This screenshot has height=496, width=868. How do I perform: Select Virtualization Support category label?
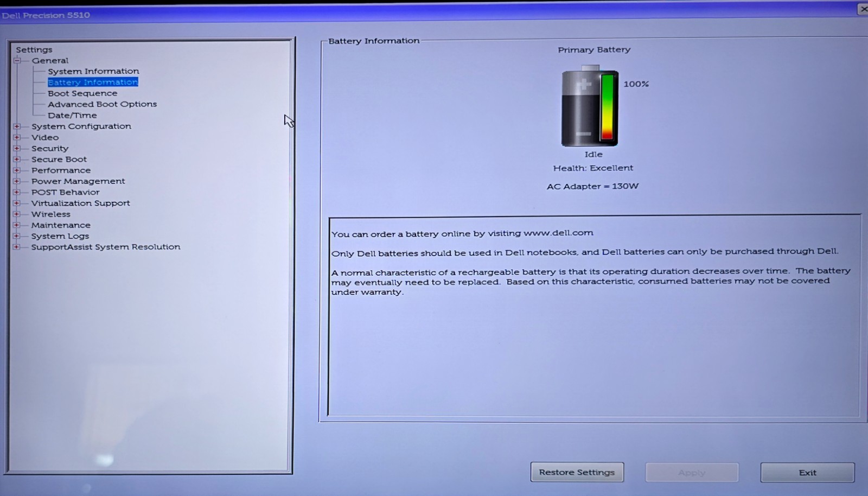(81, 203)
